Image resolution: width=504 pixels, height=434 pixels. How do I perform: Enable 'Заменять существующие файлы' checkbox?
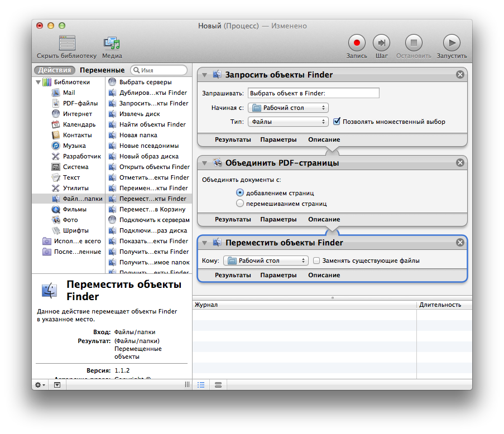316,261
